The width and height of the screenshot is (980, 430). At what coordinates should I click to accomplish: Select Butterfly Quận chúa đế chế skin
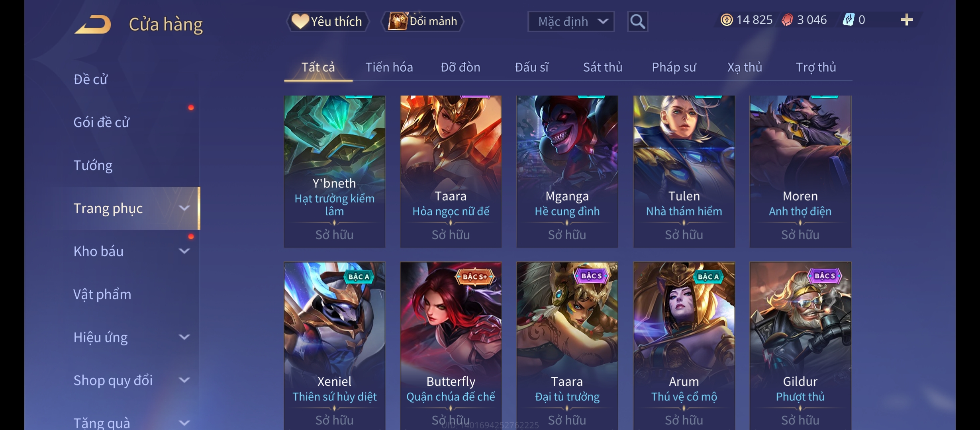[451, 346]
